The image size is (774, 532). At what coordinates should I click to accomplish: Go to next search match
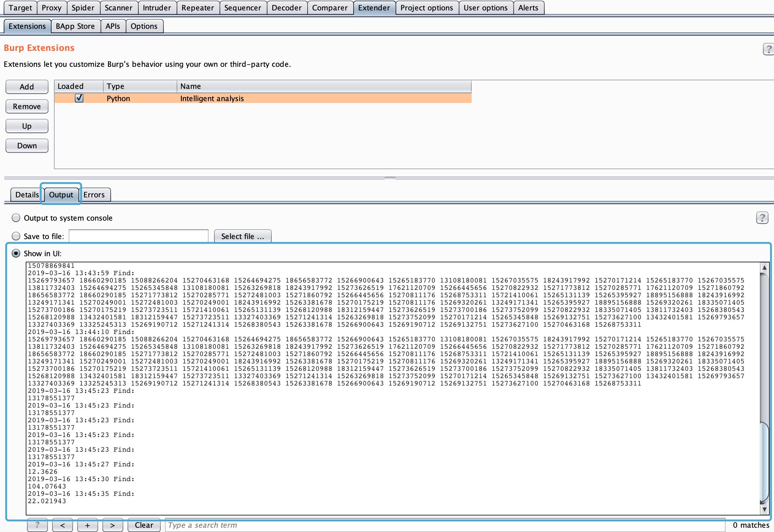pos(112,525)
